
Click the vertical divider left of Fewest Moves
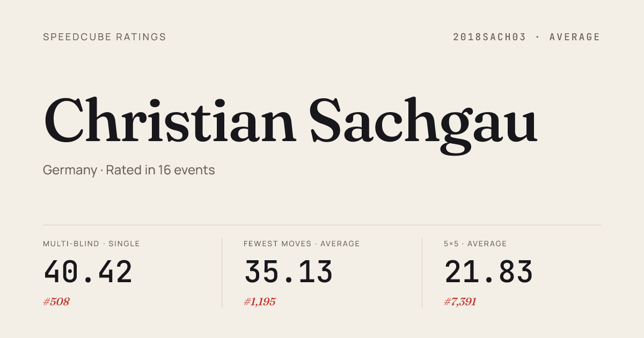[x=222, y=273]
